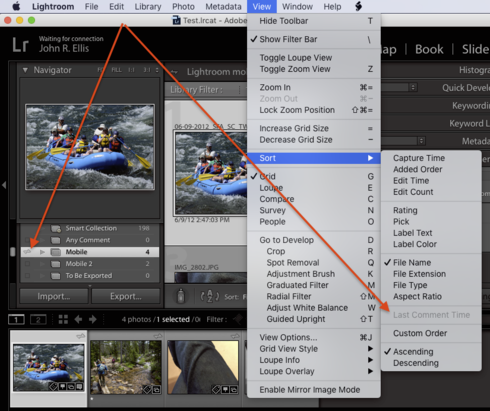Open the Sort submenu
The width and height of the screenshot is (490, 411).
(314, 158)
